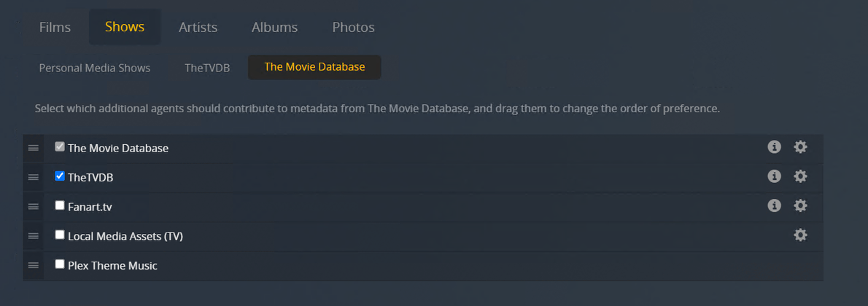Open info for The Movie Database agent
The height and width of the screenshot is (306, 868).
774,147
